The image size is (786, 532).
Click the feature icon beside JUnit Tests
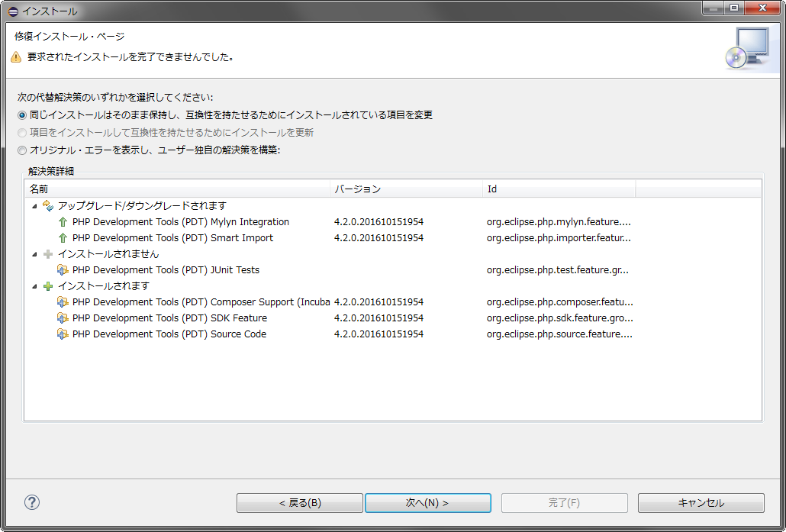coord(63,270)
